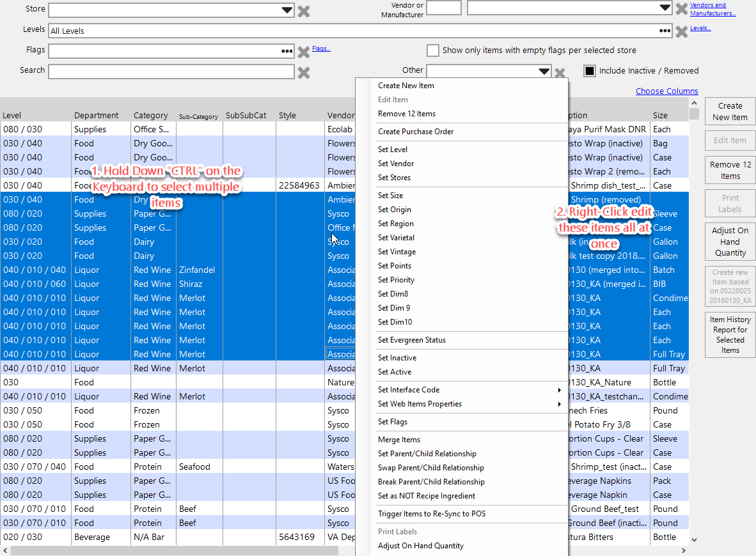The width and height of the screenshot is (756, 556).
Task: Click the Choose Columns link
Action: (x=666, y=91)
